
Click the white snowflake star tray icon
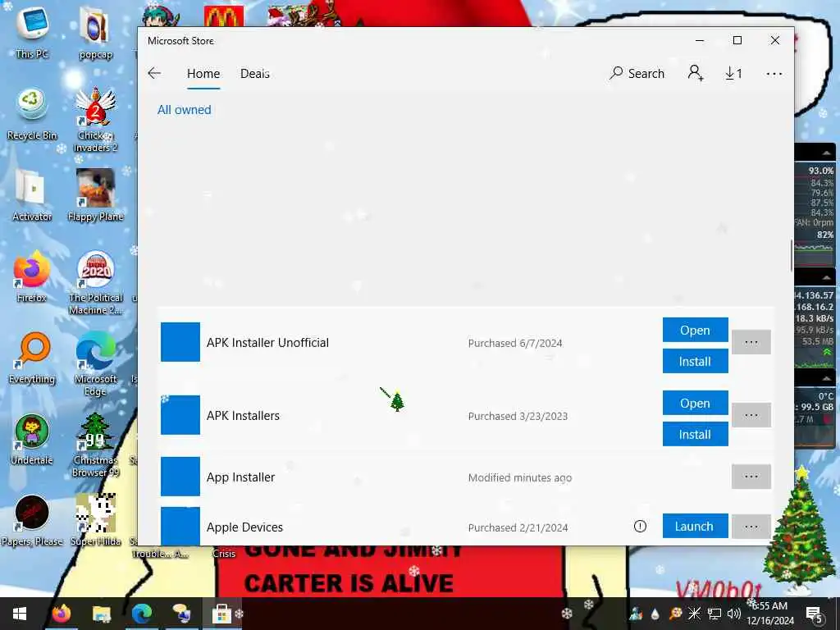click(x=694, y=614)
